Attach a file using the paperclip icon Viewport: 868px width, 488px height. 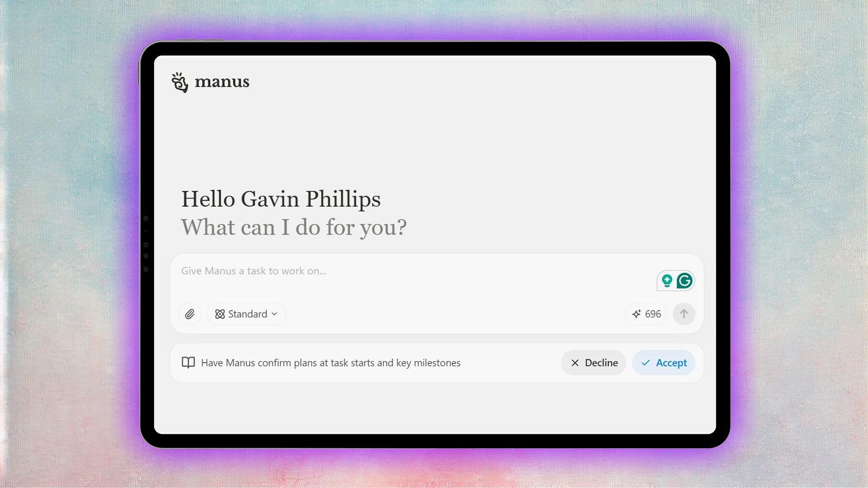(189, 314)
